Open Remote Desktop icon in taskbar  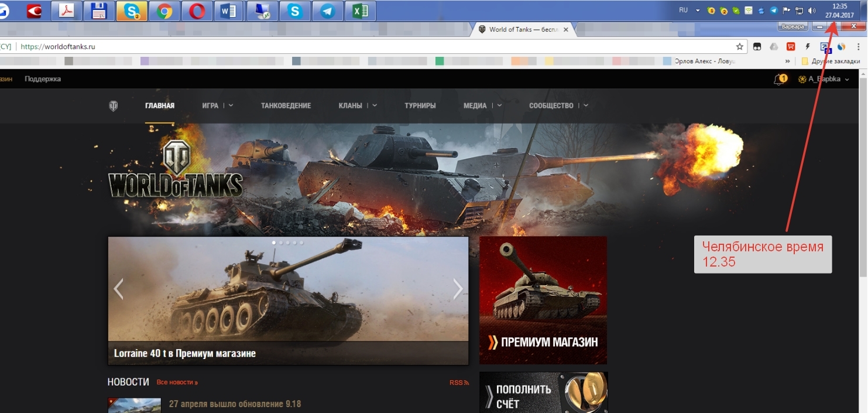click(x=262, y=11)
